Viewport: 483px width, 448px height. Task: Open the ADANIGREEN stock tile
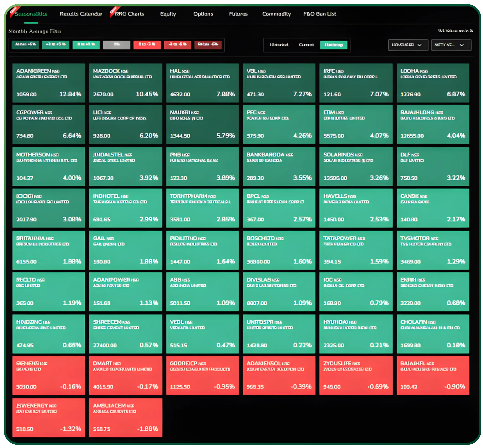coord(49,83)
